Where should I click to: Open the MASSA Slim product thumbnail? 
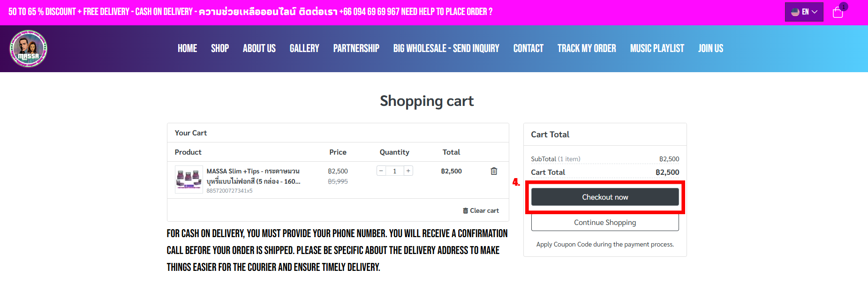189,179
